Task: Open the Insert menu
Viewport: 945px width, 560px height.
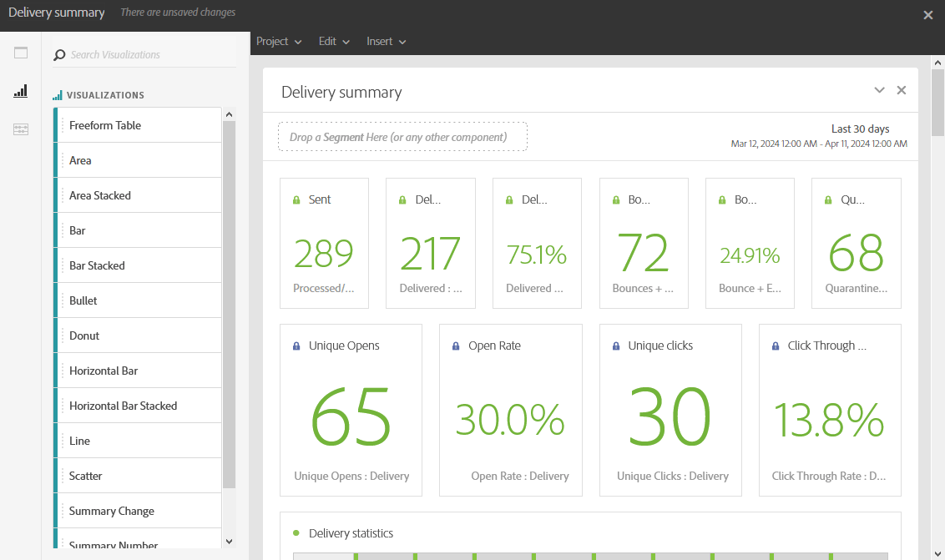Action: (386, 41)
